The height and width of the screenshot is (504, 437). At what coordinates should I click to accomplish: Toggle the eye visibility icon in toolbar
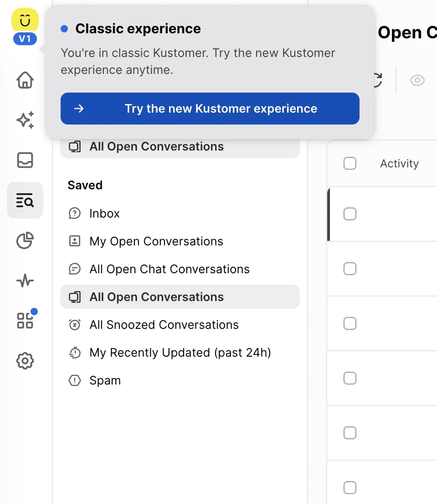[417, 80]
